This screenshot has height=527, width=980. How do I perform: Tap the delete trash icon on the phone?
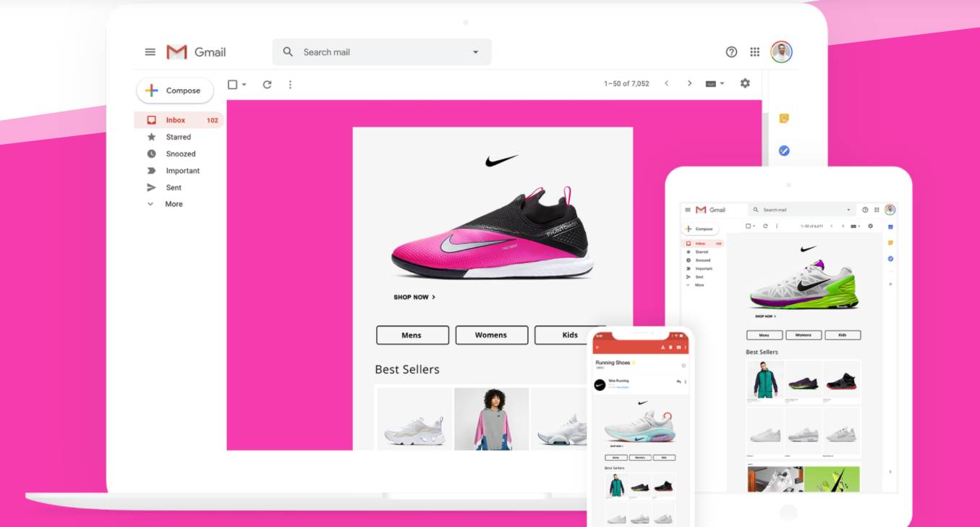pos(670,347)
